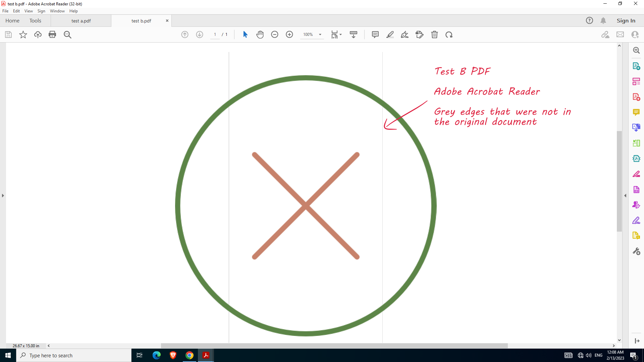Image resolution: width=644 pixels, height=362 pixels.
Task: Switch to the test a.pdf tab
Action: (81, 21)
